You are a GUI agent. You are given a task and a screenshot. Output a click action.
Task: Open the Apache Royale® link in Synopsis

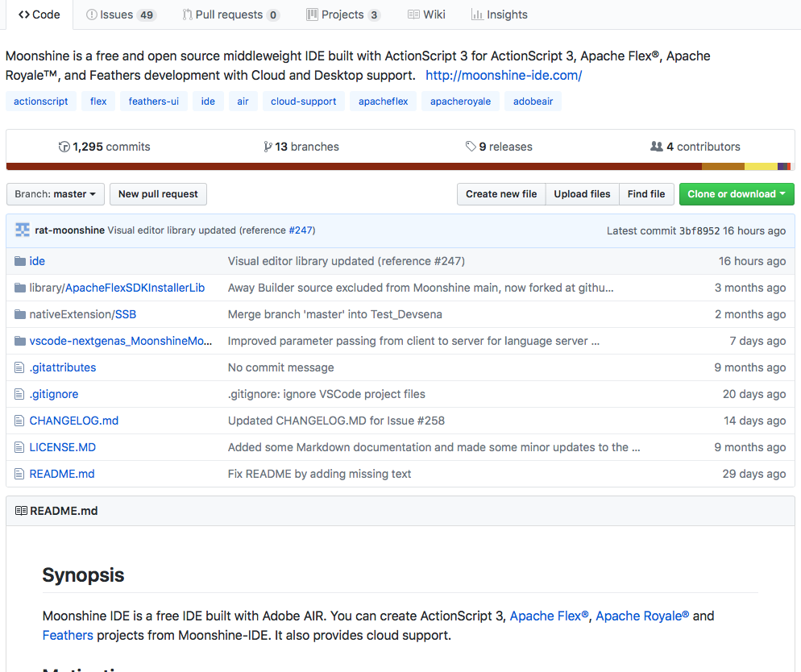tap(642, 616)
